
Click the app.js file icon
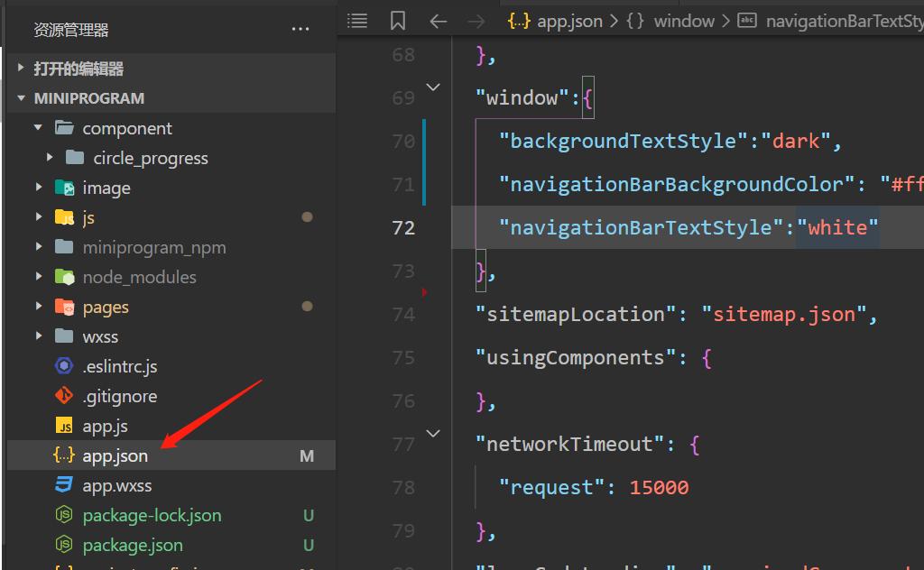64,426
